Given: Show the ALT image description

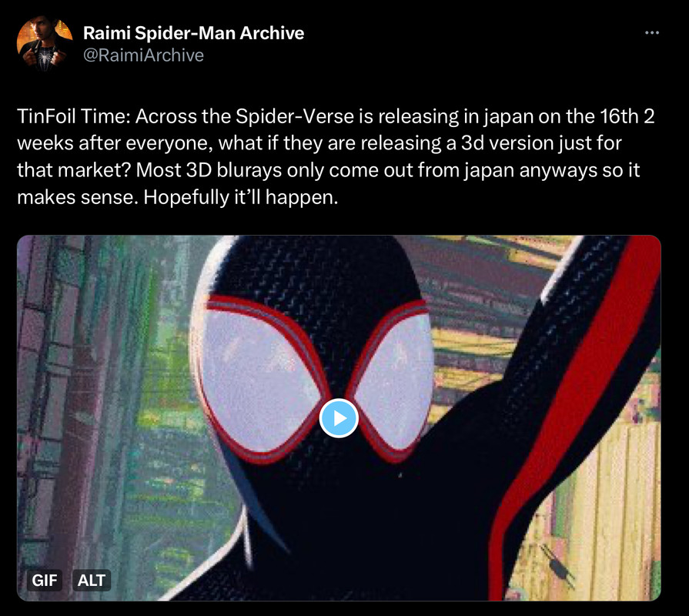Looking at the screenshot, I should tap(92, 581).
